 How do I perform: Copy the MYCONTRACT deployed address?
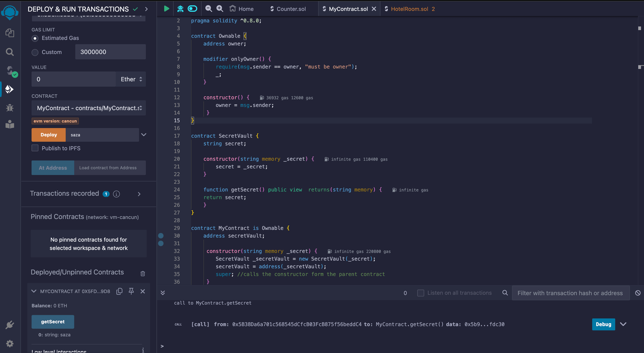[119, 291]
